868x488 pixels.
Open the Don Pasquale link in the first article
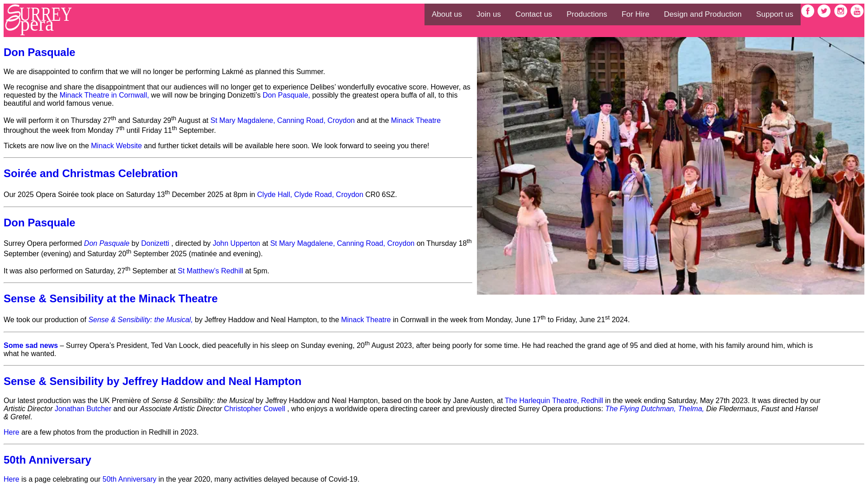coord(285,95)
